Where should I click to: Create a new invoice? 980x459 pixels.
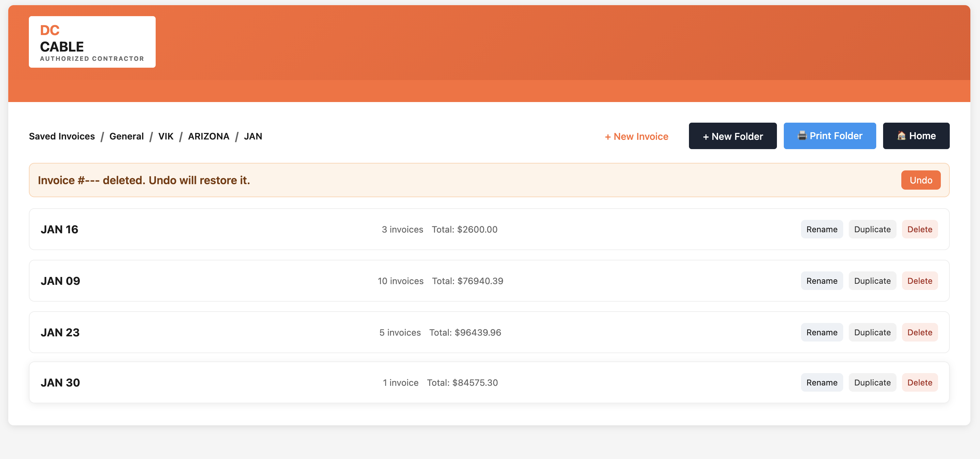tap(636, 136)
